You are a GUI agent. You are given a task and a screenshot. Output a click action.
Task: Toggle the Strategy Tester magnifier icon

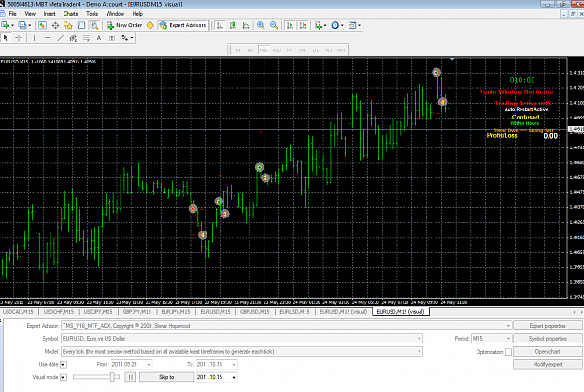[94, 25]
